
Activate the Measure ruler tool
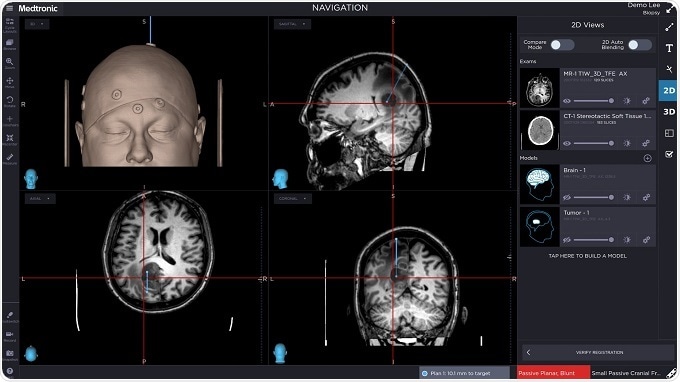(x=10, y=158)
